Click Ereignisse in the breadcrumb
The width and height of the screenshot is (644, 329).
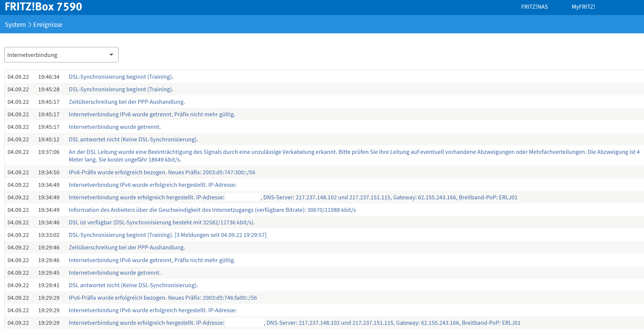click(48, 24)
